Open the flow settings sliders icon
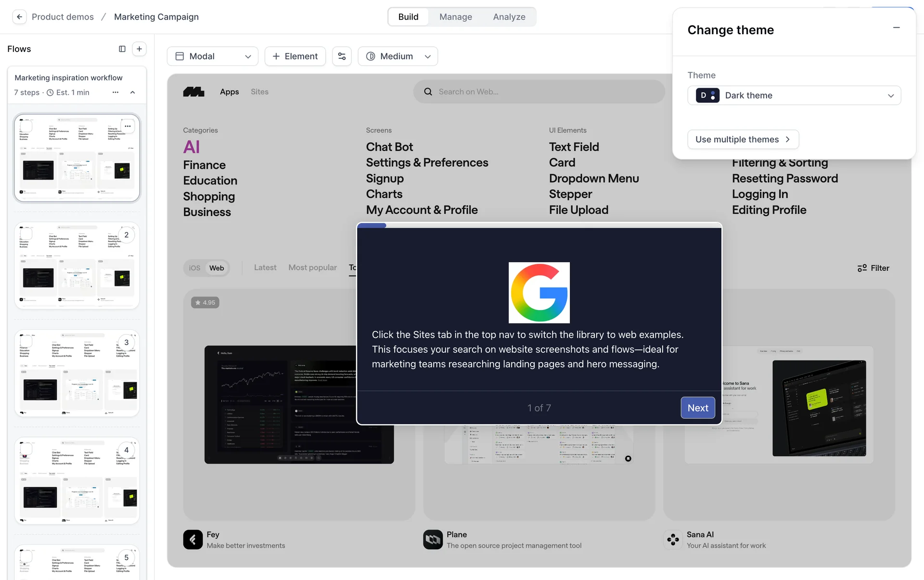Image resolution: width=924 pixels, height=580 pixels. click(342, 56)
